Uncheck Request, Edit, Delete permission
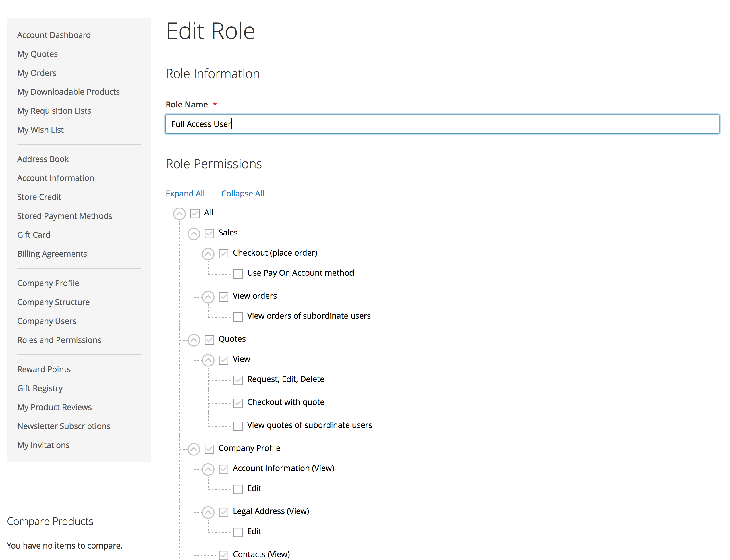 click(x=238, y=380)
